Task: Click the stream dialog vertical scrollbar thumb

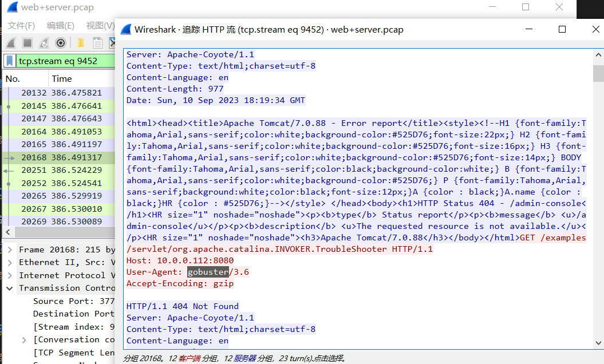Action: coord(598,74)
